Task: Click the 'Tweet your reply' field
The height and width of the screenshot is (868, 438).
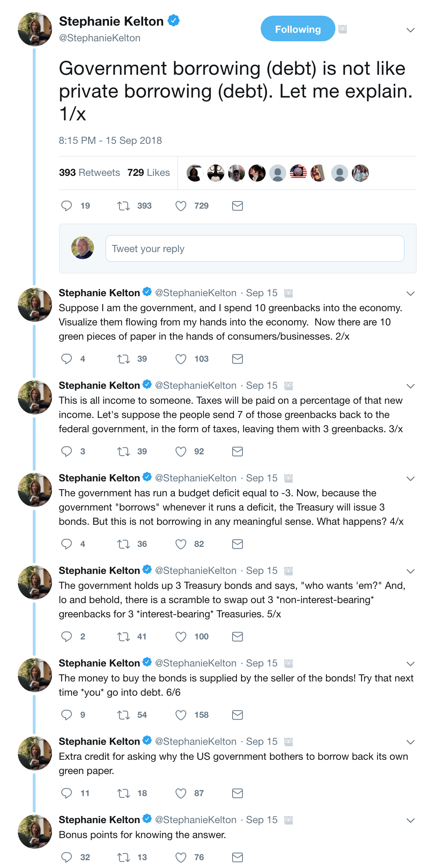Action: (x=255, y=249)
